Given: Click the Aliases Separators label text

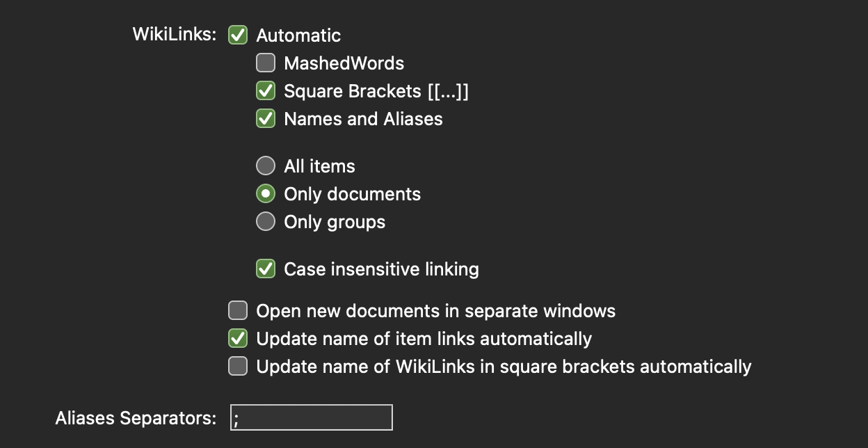Looking at the screenshot, I should (136, 418).
